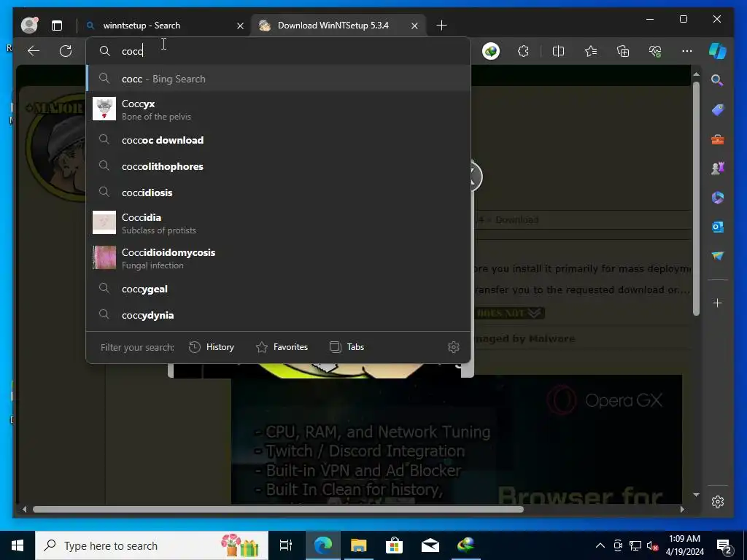Screen dimensions: 747x560
Task: Open sidebar settings gear
Action: point(718,502)
